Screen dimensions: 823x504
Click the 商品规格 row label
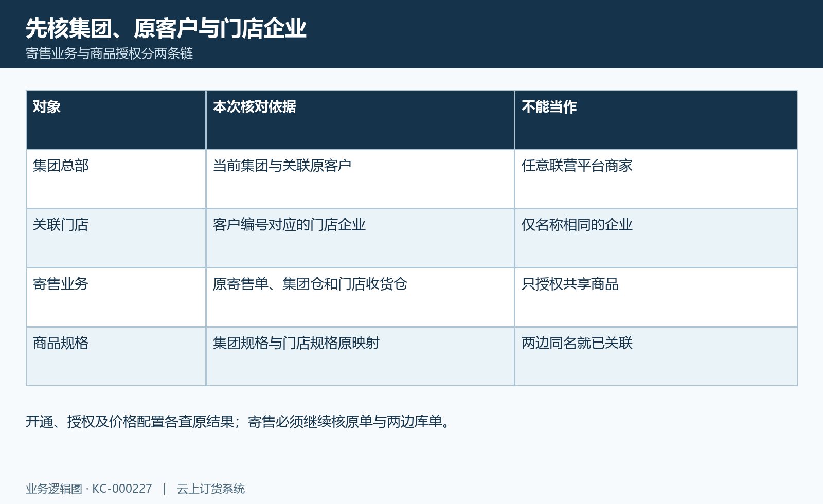tap(116, 356)
